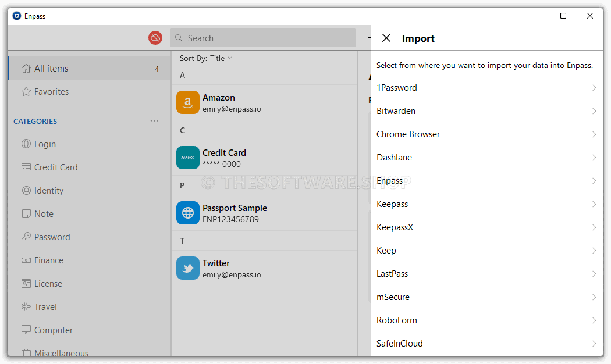Click the red cloud sync-off icon
This screenshot has width=611, height=364.
[x=155, y=38]
